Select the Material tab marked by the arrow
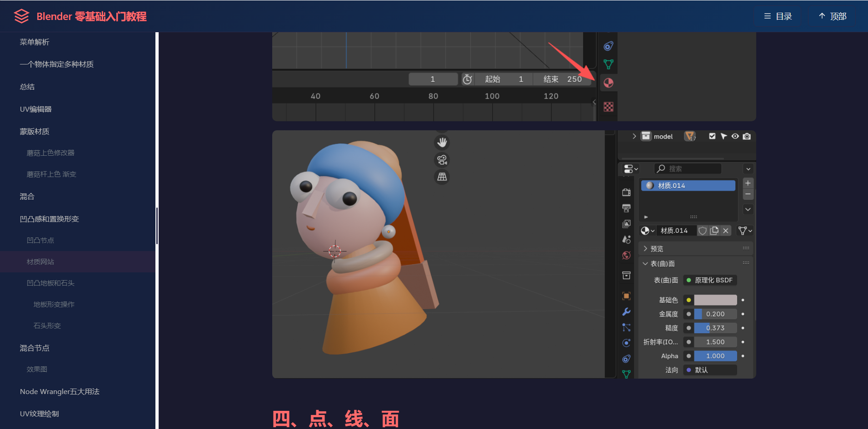This screenshot has height=429, width=868. tap(609, 83)
